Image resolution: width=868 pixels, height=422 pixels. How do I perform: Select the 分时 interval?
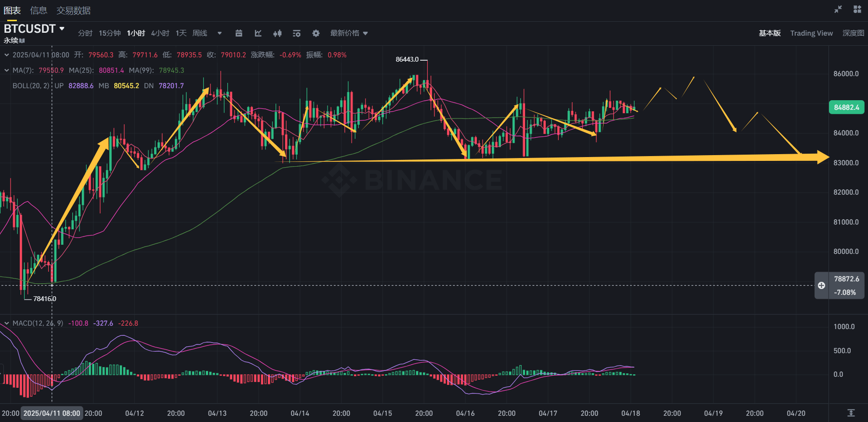point(85,33)
